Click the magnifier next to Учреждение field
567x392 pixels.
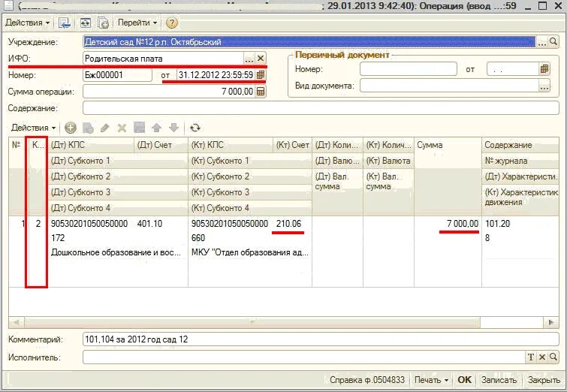point(553,42)
